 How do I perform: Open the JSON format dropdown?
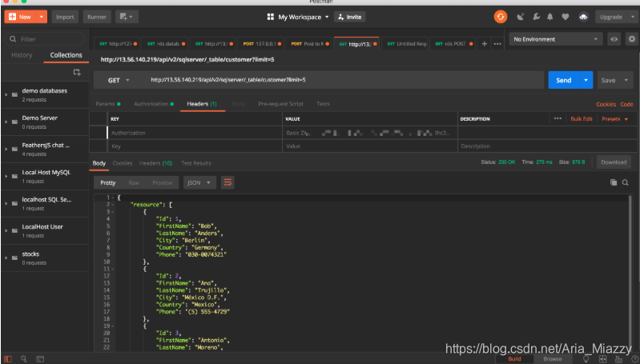[199, 182]
